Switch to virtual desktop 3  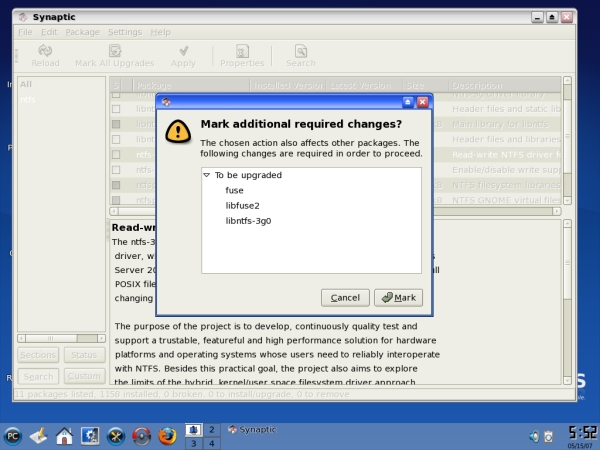click(194, 443)
